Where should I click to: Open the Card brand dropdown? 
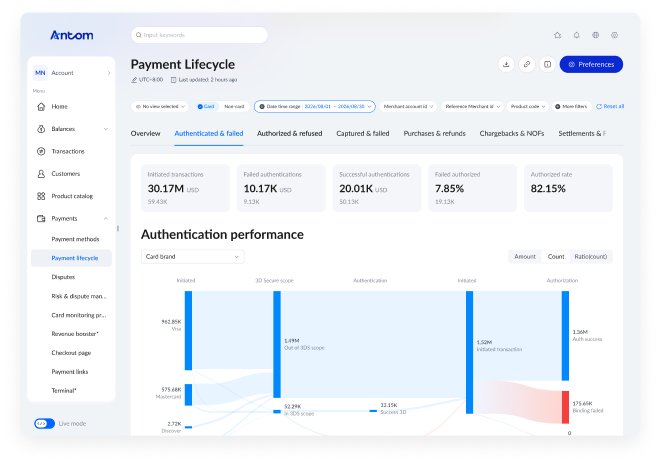(x=193, y=257)
